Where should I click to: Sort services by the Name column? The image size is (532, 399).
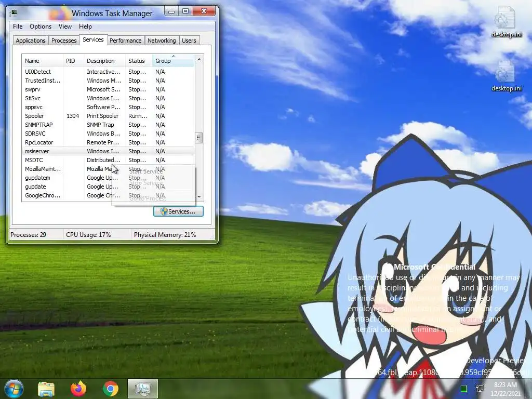pyautogui.click(x=43, y=61)
